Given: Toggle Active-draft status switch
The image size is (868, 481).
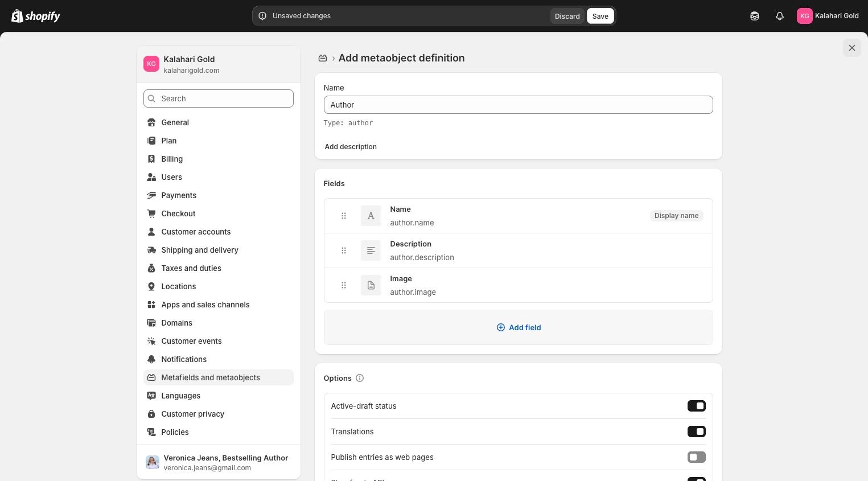Looking at the screenshot, I should [696, 406].
